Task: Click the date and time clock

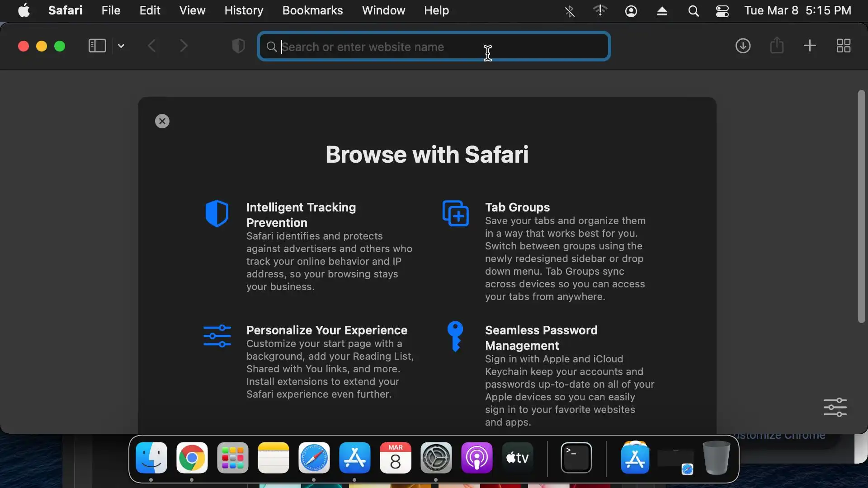Action: click(797, 10)
